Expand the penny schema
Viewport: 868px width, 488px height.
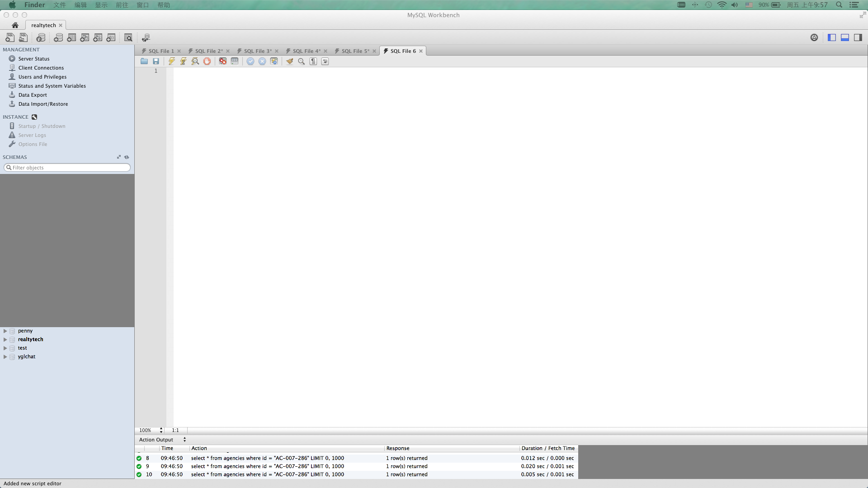pyautogui.click(x=5, y=331)
